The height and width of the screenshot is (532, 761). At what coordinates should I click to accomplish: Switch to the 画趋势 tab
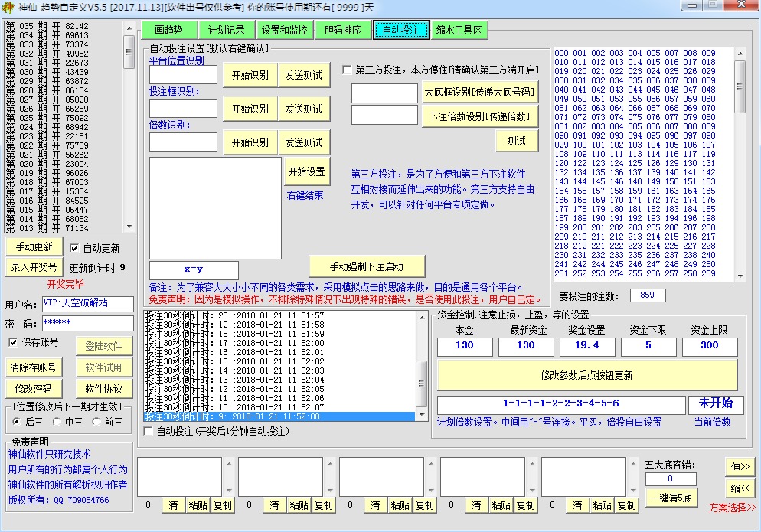click(168, 31)
